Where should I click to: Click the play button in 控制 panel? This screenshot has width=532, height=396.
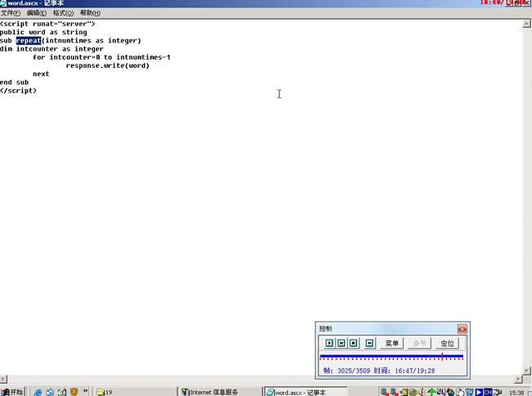tap(329, 343)
